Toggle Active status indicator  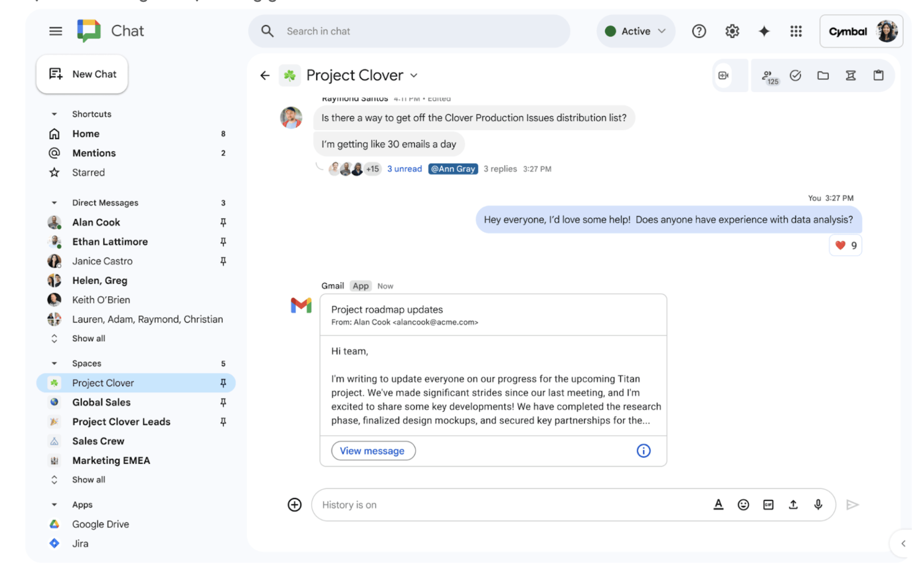(633, 31)
